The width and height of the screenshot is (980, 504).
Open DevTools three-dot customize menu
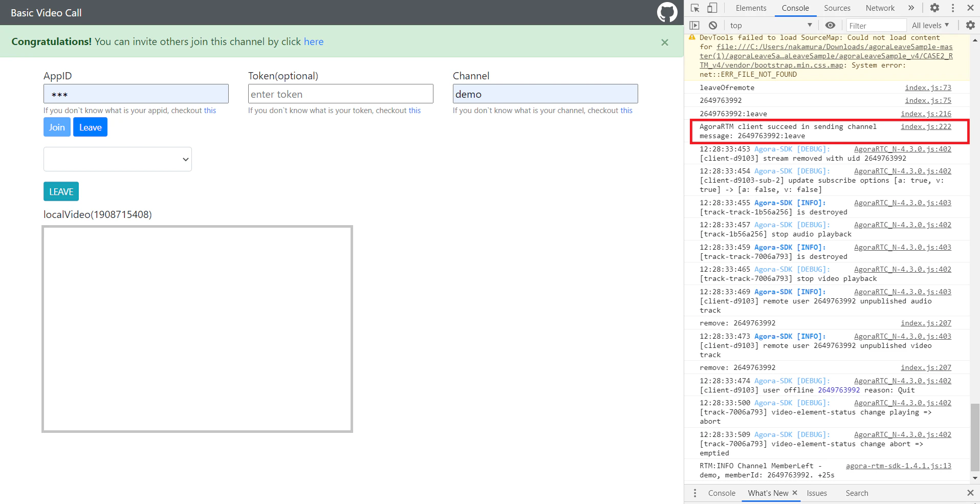[x=953, y=8]
